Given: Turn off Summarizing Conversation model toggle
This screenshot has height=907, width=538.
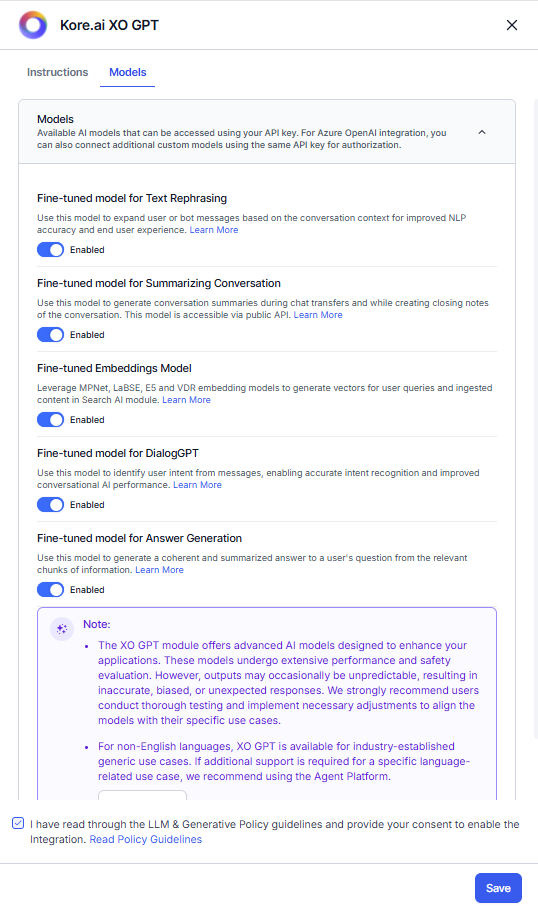Looking at the screenshot, I should pos(50,335).
